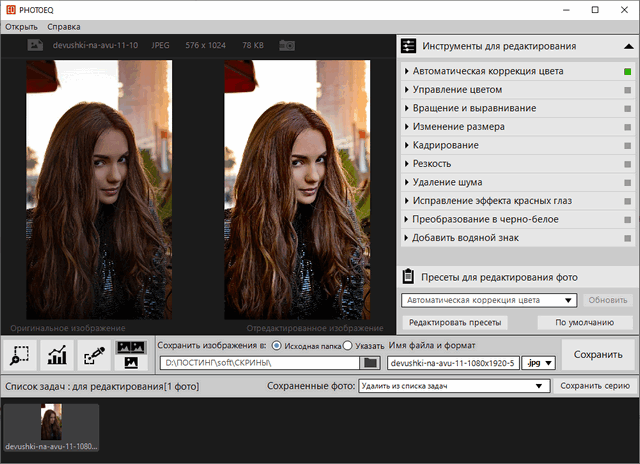
Task: Click the browse folder icon next to path
Action: tap(371, 362)
